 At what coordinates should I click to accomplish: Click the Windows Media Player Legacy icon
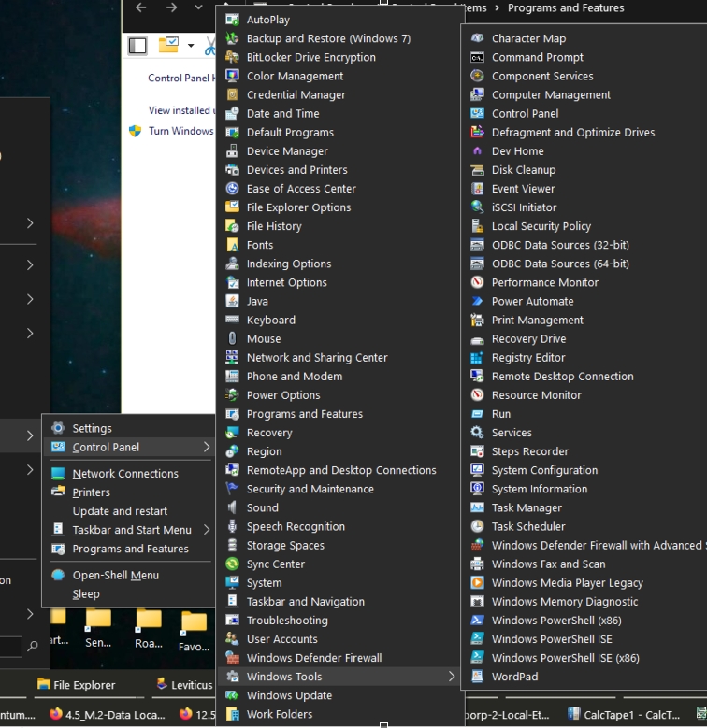click(x=477, y=582)
